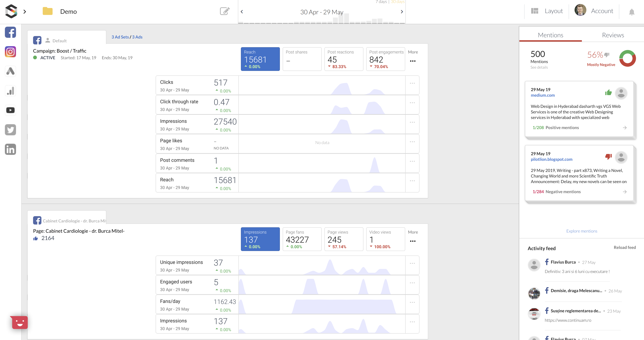Expand the sidebar with the chevron arrow
The width and height of the screenshot is (644, 340).
(25, 11)
